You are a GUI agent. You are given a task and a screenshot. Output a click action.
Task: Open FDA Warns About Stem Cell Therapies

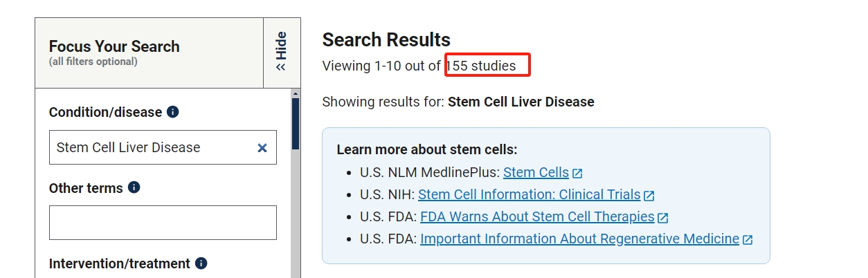click(537, 216)
